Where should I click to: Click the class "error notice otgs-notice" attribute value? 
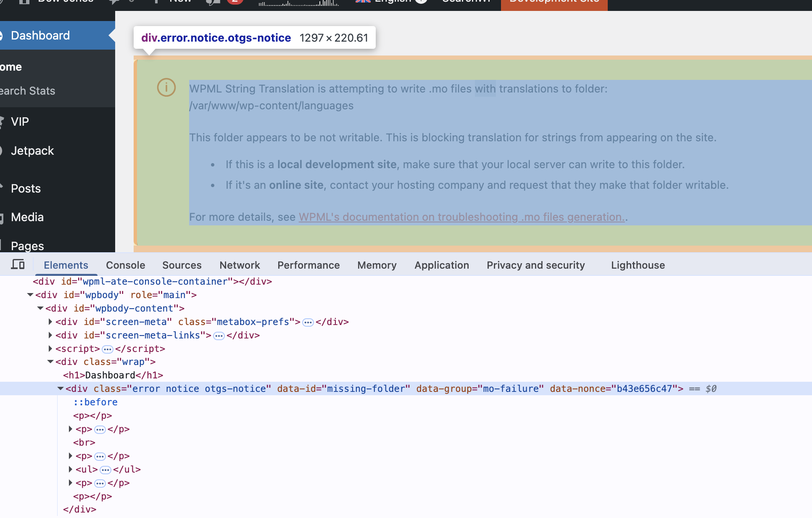[x=199, y=388]
